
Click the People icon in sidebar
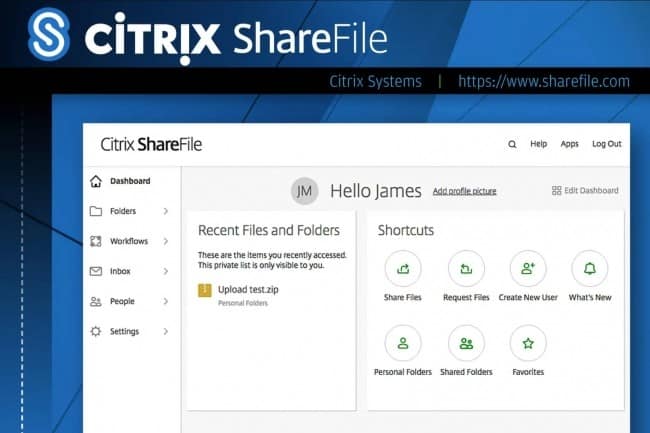pos(96,301)
